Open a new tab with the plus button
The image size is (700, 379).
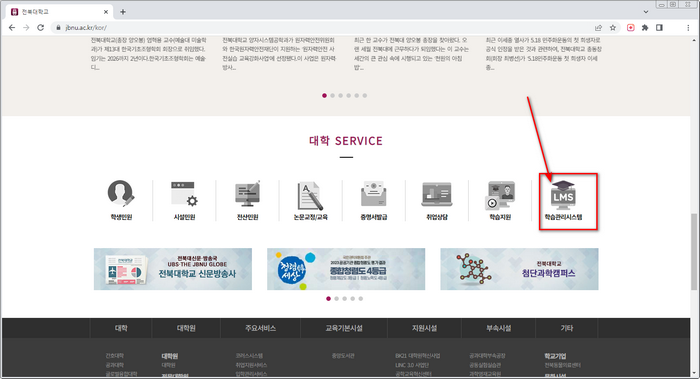(123, 12)
